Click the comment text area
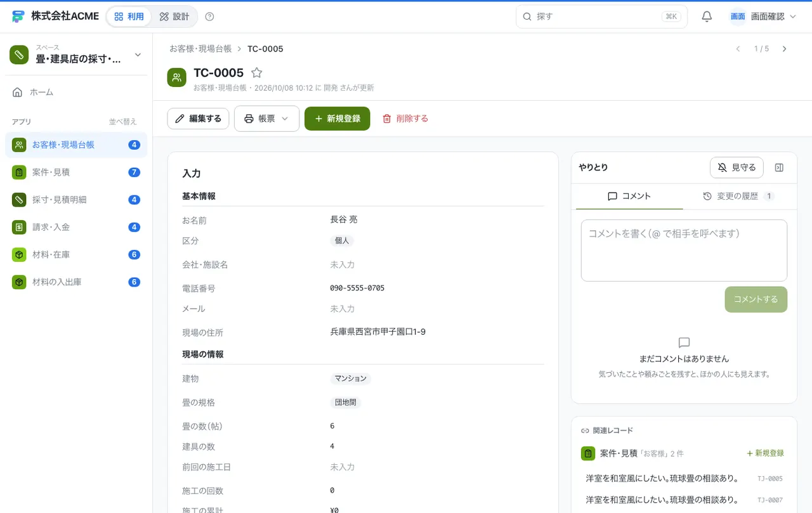The image size is (812, 513). point(684,250)
